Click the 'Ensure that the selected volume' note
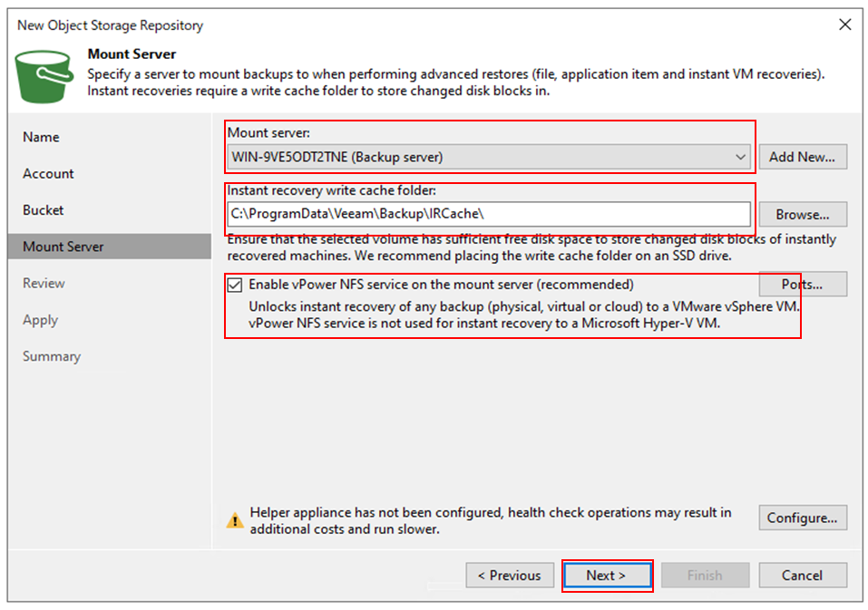This screenshot has height=610, width=868. point(532,247)
